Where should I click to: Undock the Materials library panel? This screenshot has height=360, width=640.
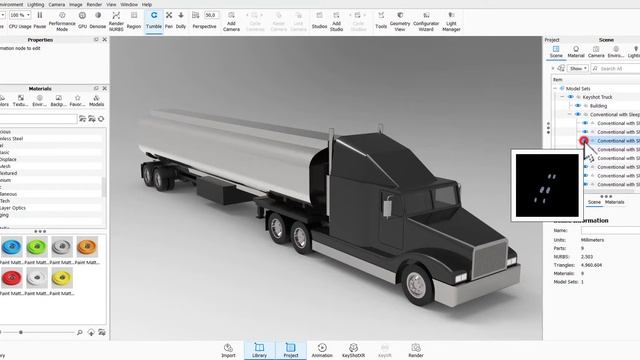[96, 88]
